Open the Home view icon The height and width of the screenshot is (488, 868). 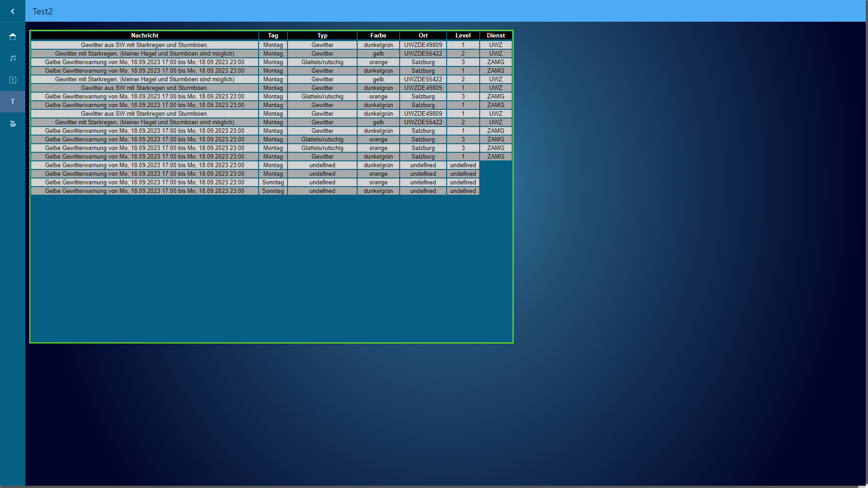[13, 37]
